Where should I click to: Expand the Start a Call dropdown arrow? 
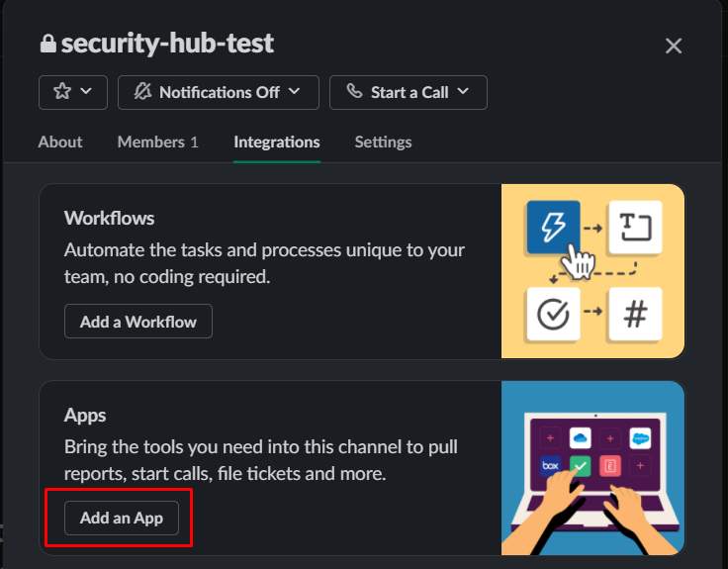pos(463,91)
